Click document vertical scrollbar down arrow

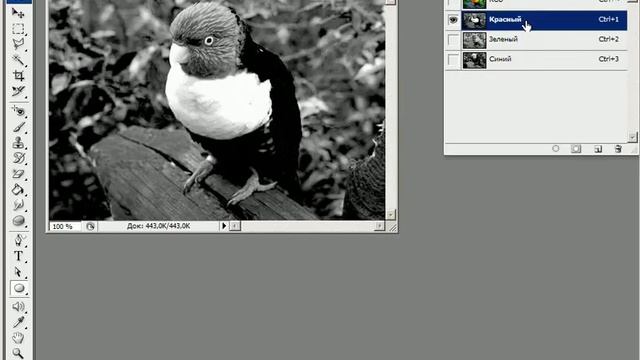(391, 215)
